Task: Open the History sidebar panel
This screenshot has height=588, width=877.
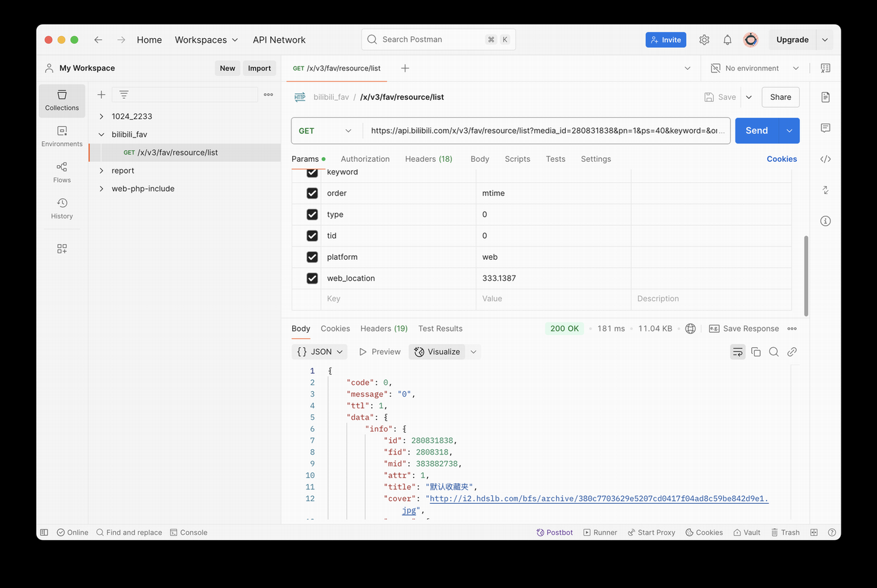Action: 62,209
